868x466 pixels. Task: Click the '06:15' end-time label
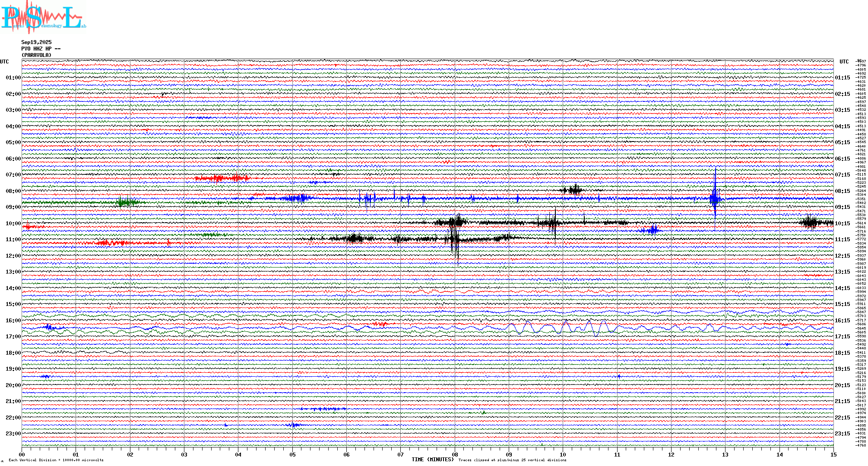(843, 159)
